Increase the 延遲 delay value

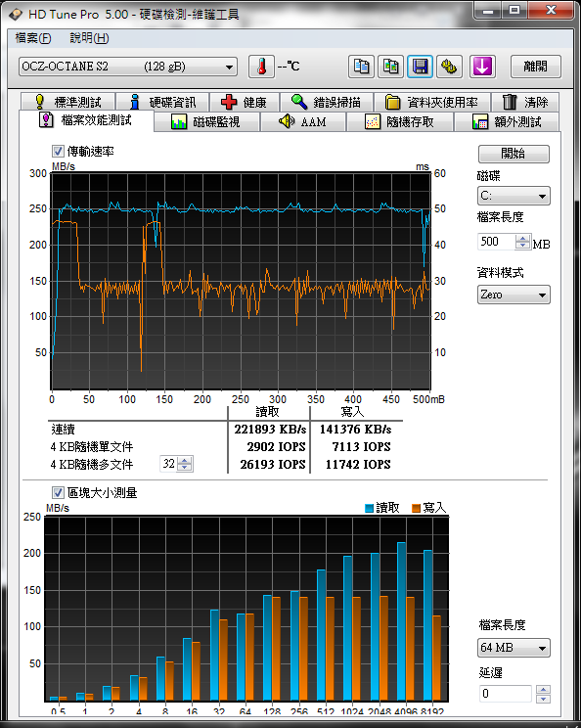[543, 690]
